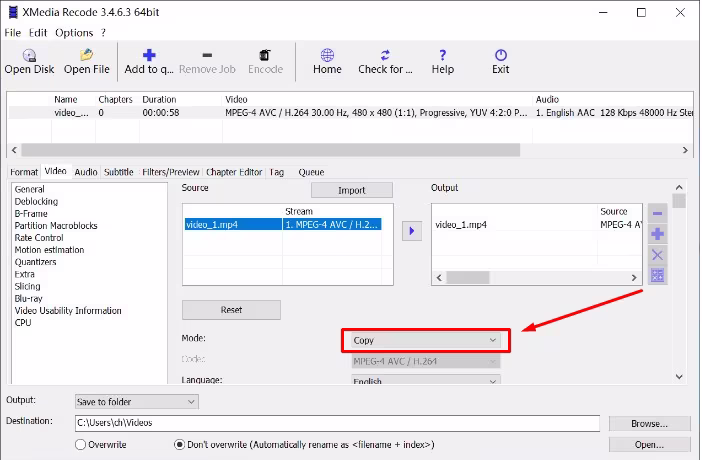Click the Reset button
Viewport: 702px width, 460px height.
(231, 310)
